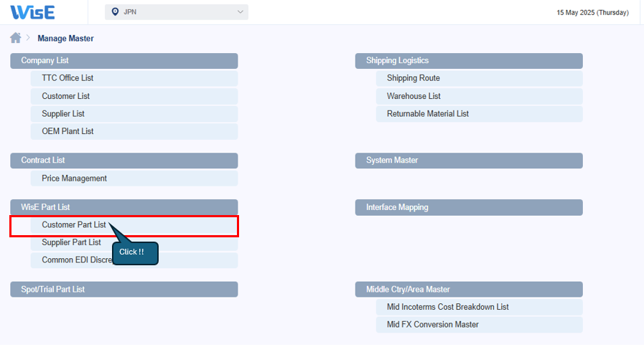Click the System Master section header

(x=468, y=161)
